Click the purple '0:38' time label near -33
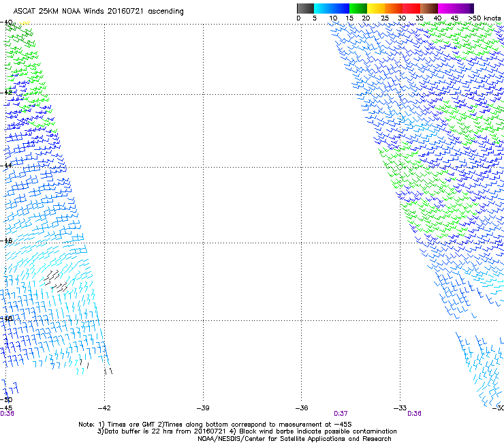Viewport: 504px width, 443px height. click(414, 414)
